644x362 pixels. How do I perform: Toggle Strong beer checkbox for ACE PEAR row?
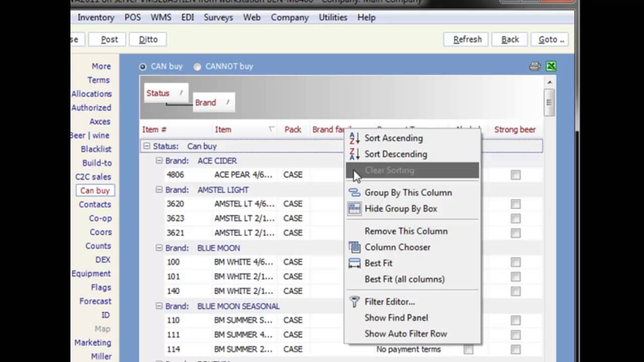click(516, 175)
